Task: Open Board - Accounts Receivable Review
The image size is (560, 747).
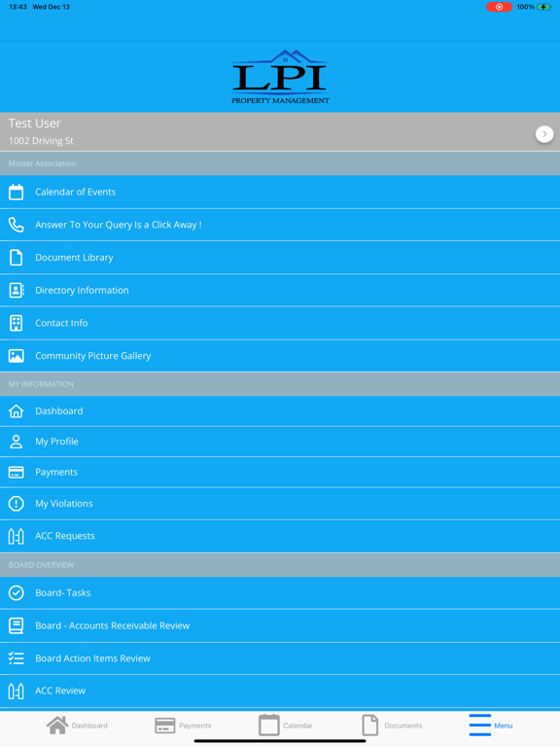Action: pyautogui.click(x=280, y=626)
